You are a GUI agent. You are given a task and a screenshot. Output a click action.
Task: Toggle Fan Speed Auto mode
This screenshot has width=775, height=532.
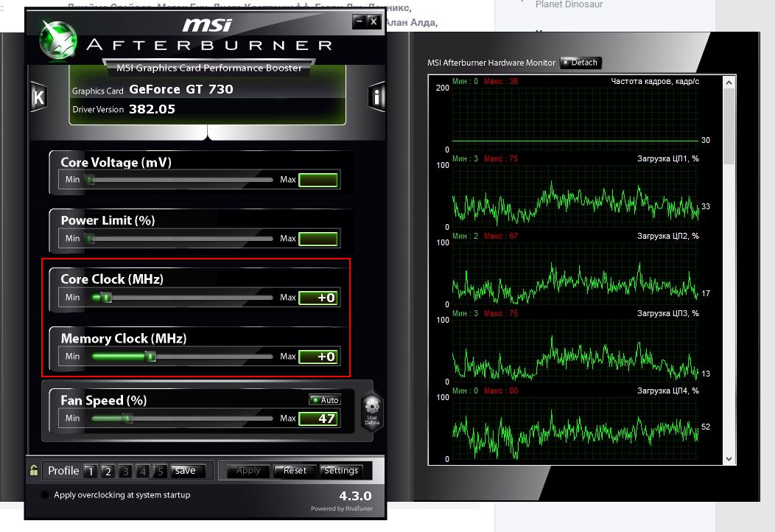325,399
